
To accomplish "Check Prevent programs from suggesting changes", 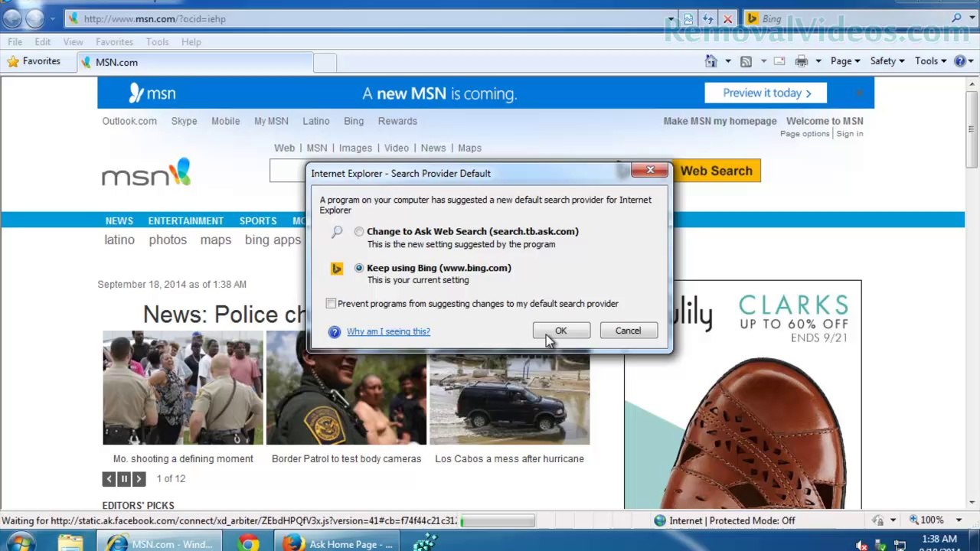I will coord(331,304).
